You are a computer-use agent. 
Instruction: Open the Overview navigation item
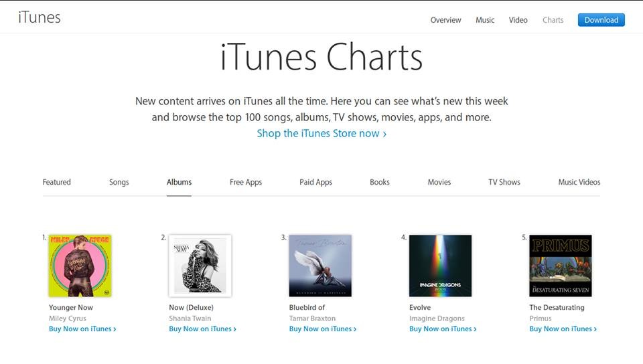(445, 20)
